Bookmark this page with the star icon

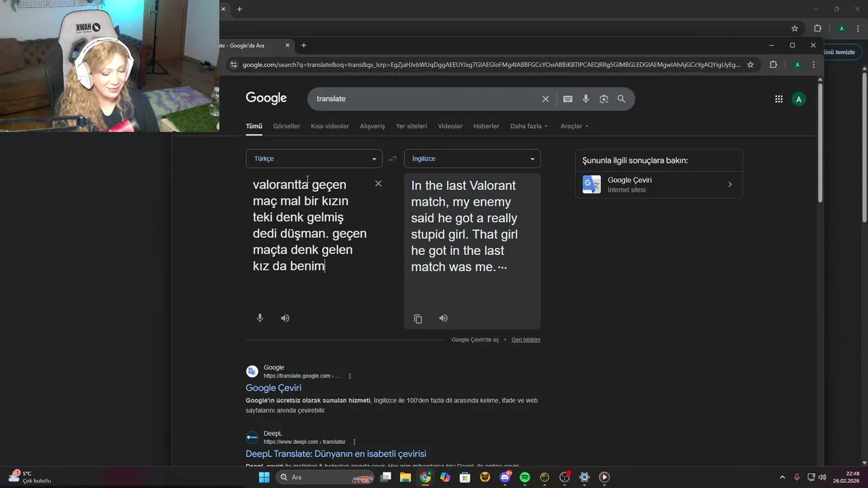[x=750, y=64]
